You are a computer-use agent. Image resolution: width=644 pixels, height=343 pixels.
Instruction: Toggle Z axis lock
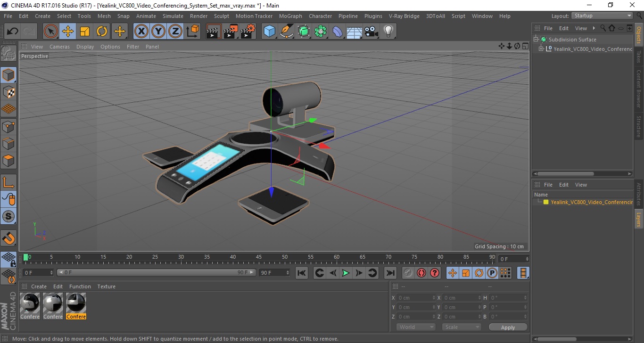click(175, 32)
